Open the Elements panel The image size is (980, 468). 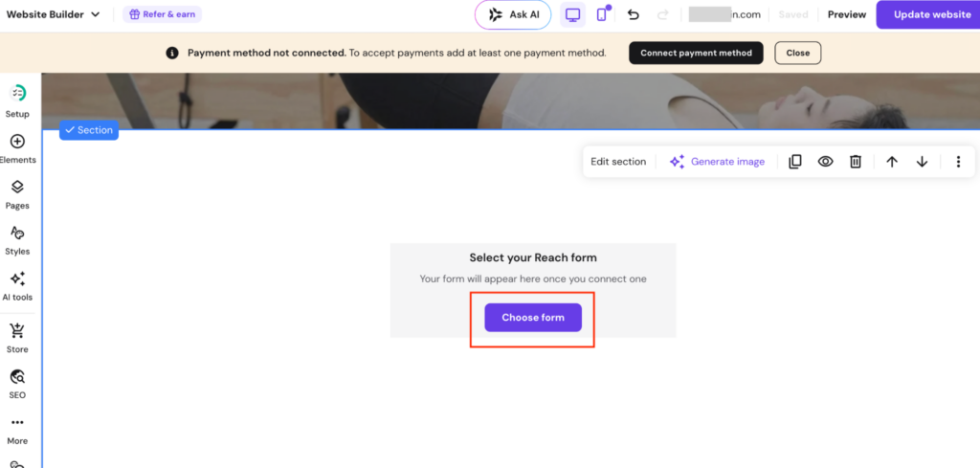coord(17,148)
